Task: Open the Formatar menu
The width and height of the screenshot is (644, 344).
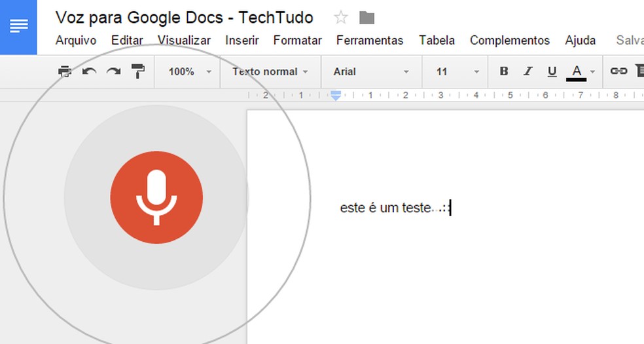Action: pos(297,40)
